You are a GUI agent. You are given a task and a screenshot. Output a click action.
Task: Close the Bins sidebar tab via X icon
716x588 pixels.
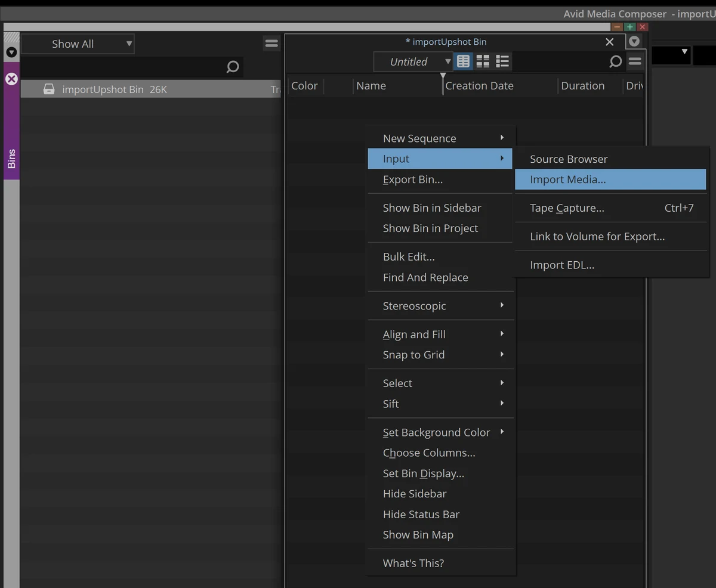11,79
